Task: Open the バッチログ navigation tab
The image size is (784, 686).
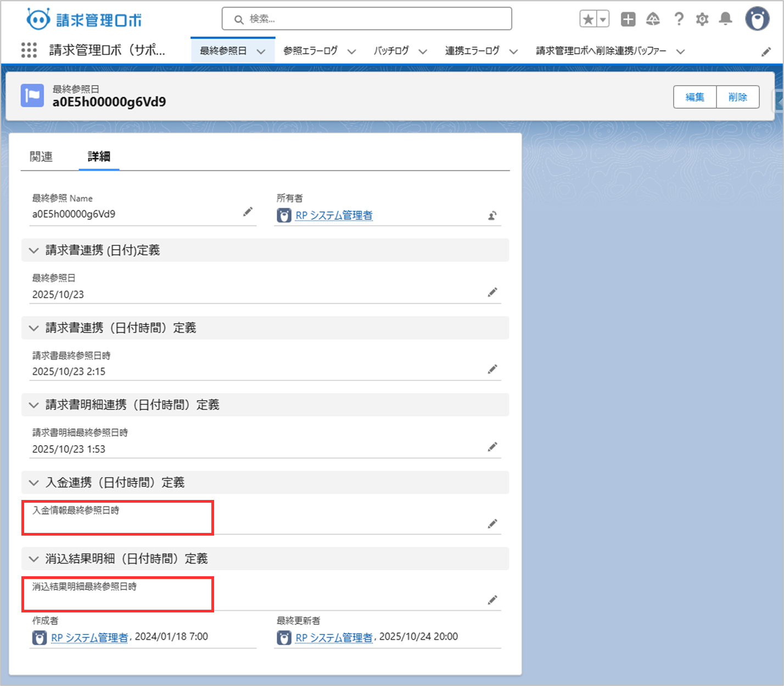Action: click(x=391, y=51)
